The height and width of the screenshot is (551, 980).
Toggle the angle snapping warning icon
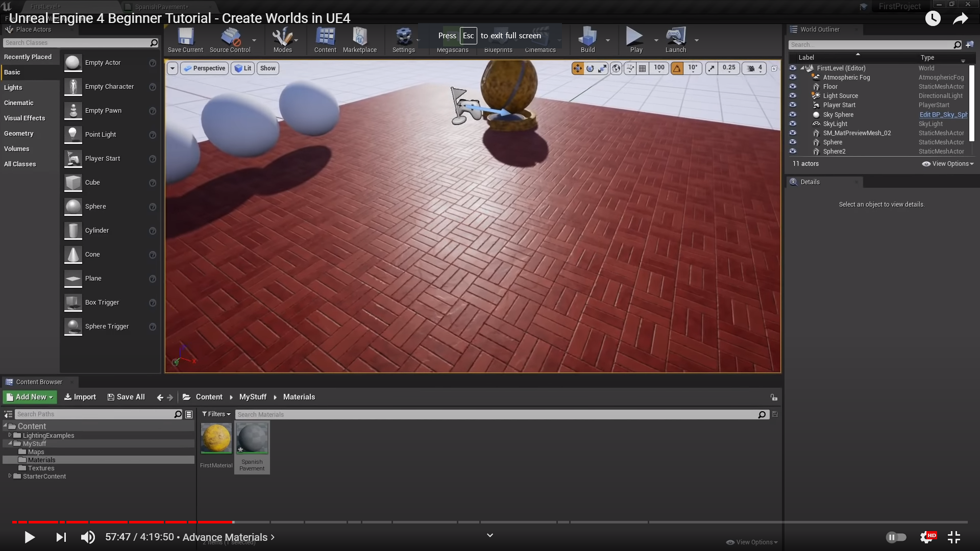coord(677,68)
